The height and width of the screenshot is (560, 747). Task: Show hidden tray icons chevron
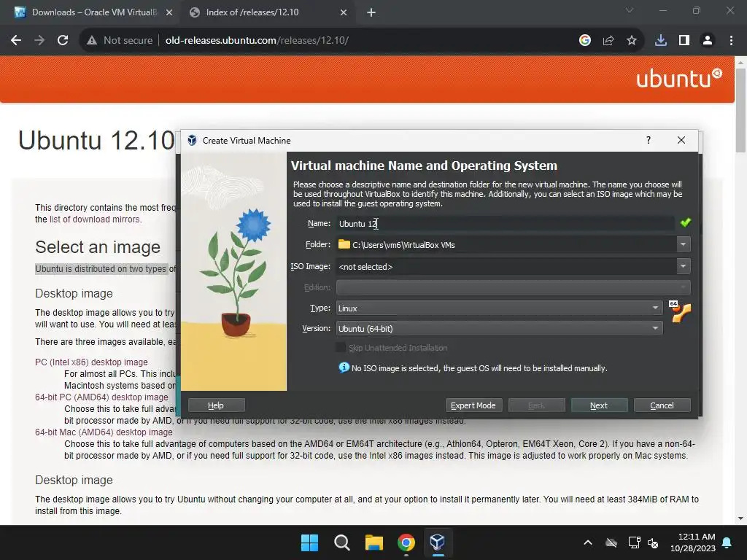point(588,542)
